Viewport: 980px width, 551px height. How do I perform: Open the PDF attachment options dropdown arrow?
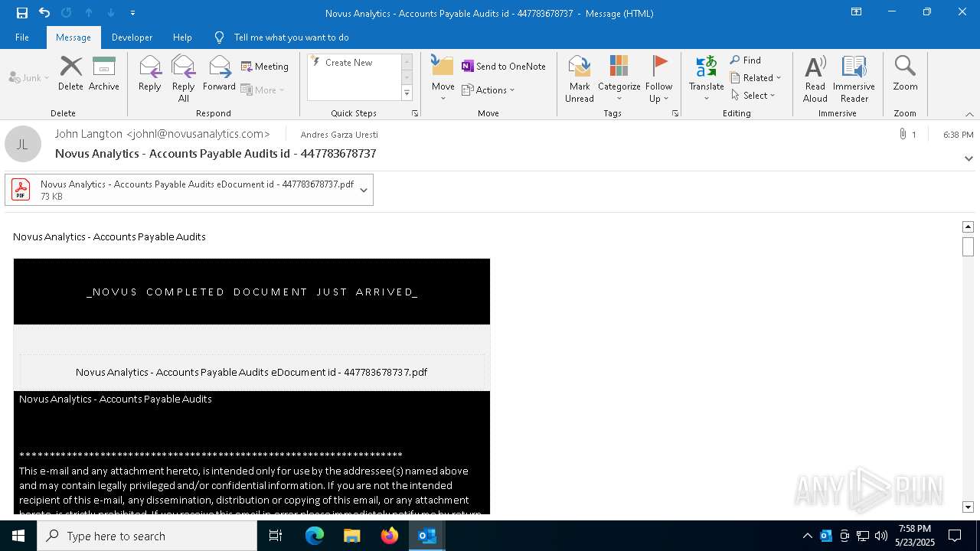pyautogui.click(x=364, y=190)
